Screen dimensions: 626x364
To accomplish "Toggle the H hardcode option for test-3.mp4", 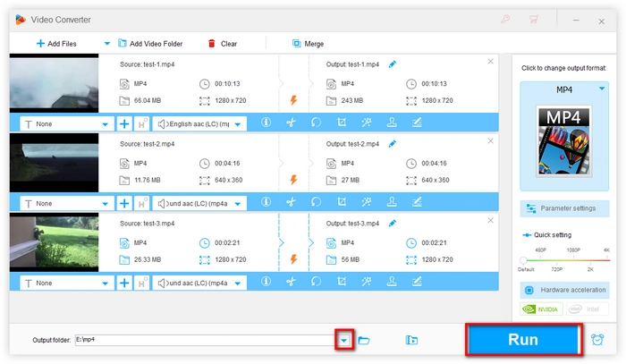I will (x=142, y=283).
